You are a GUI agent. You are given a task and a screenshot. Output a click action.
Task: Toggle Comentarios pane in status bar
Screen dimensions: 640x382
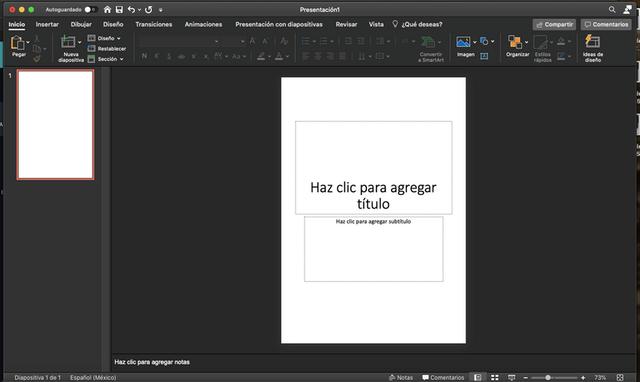443,378
